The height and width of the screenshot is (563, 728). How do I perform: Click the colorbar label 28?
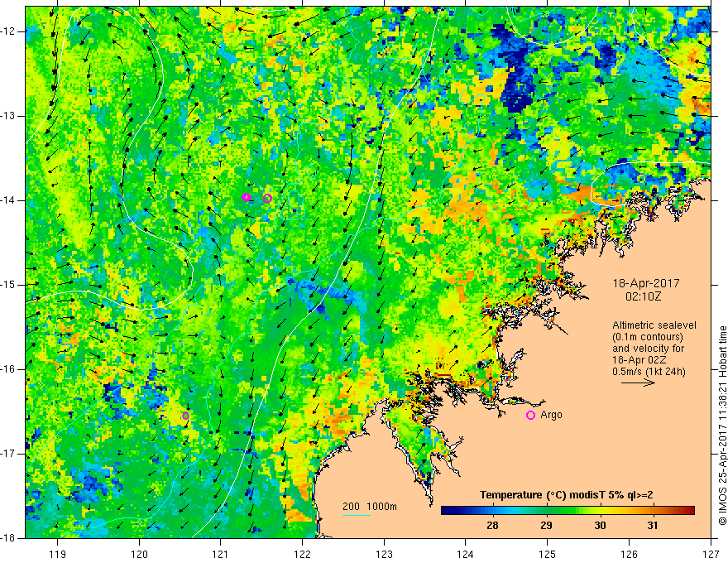[x=492, y=526]
